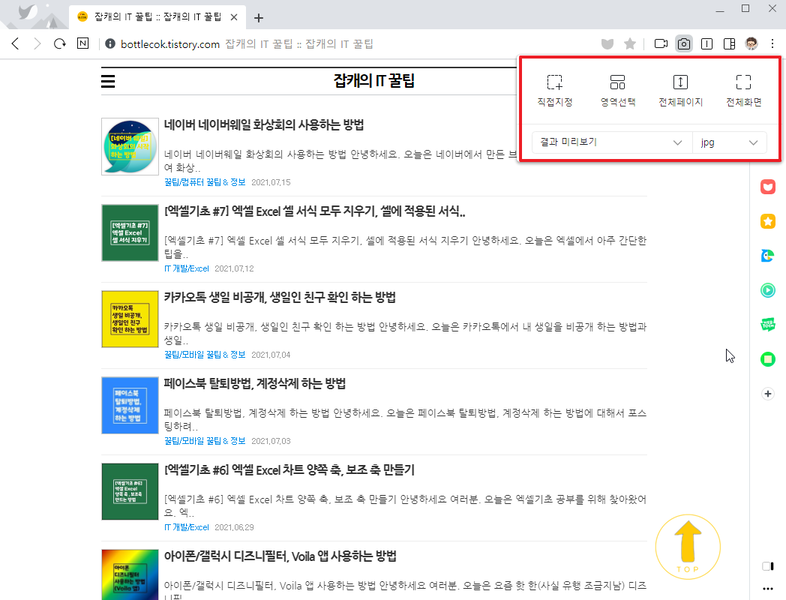Add a sidebar app with plus icon
The image size is (786, 600).
tap(767, 393)
